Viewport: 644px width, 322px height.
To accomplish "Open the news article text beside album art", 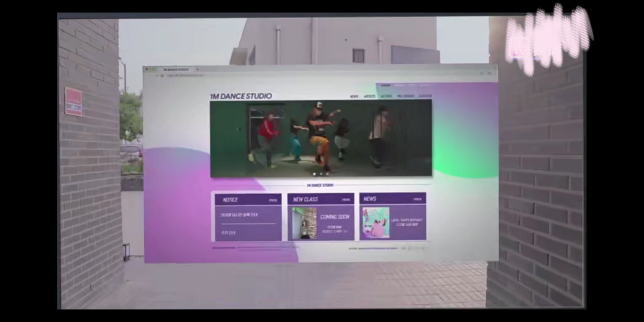I will pos(407,222).
